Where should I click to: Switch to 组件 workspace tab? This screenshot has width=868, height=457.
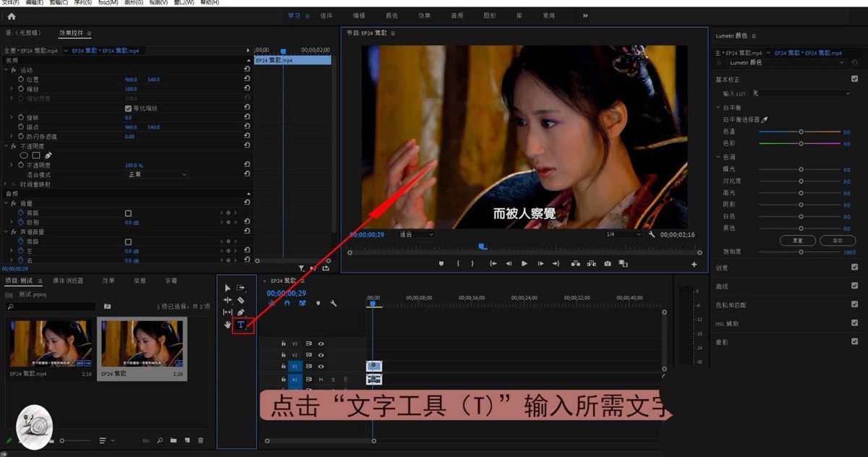(x=326, y=15)
